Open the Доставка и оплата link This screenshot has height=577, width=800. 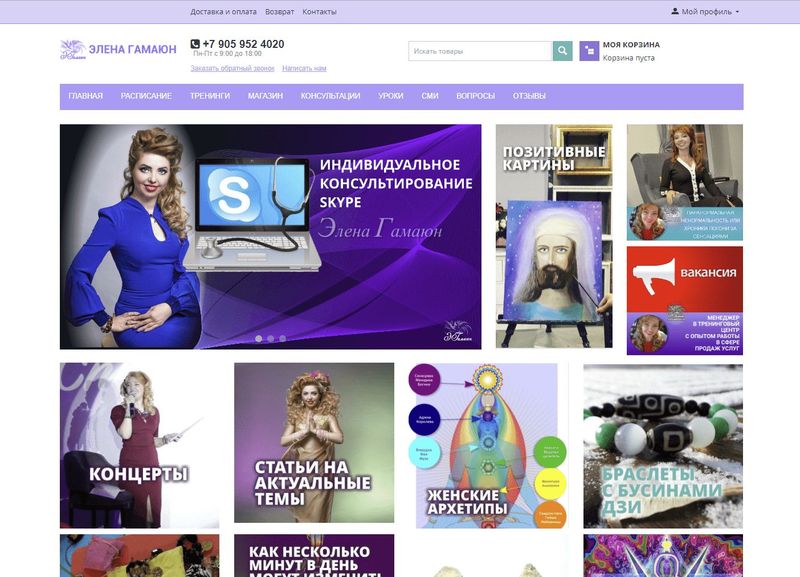223,12
